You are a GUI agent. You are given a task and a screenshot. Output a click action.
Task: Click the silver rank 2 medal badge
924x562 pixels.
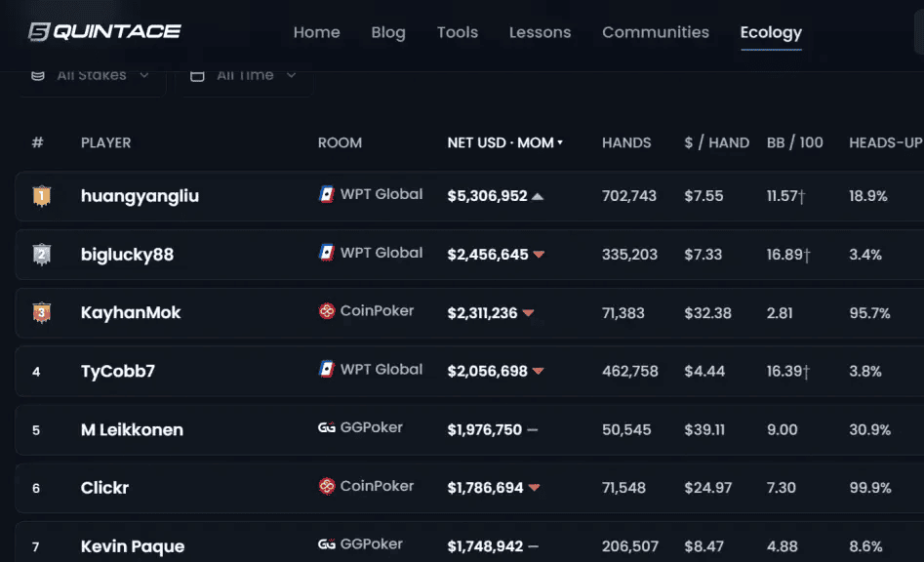41,255
